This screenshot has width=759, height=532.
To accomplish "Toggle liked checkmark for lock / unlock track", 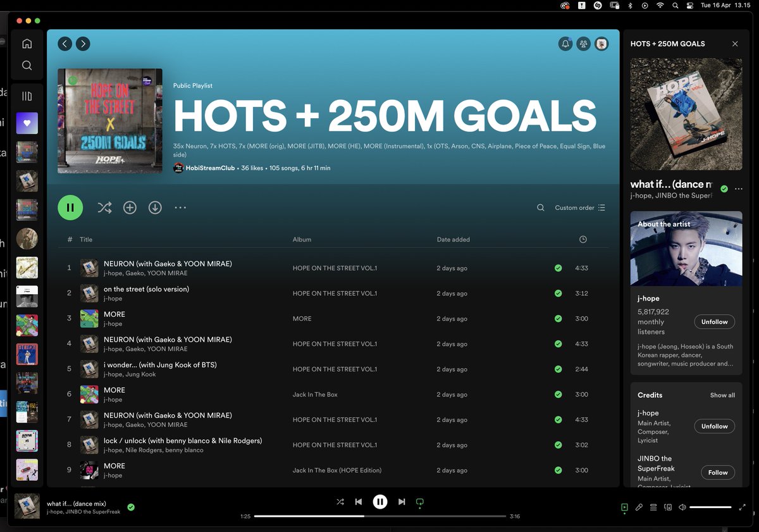I will (558, 445).
